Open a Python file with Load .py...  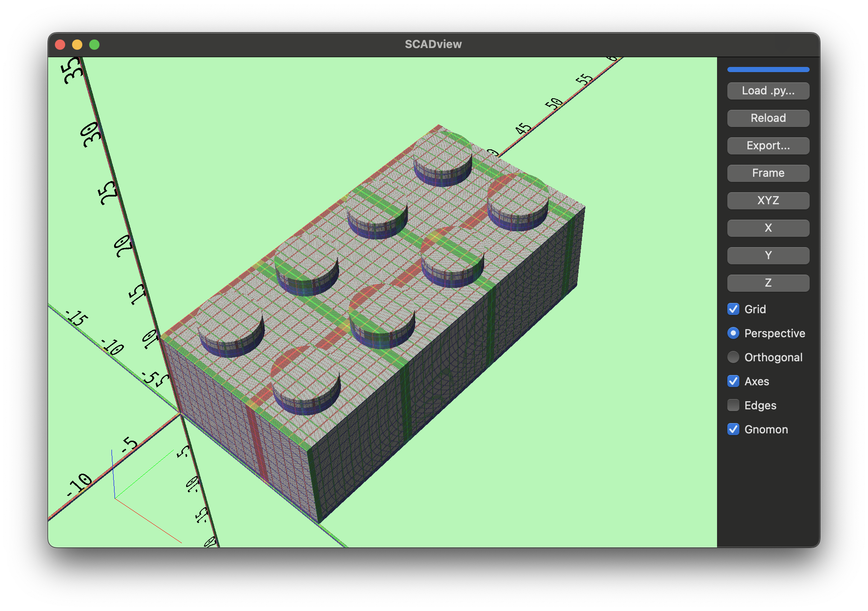(x=768, y=91)
